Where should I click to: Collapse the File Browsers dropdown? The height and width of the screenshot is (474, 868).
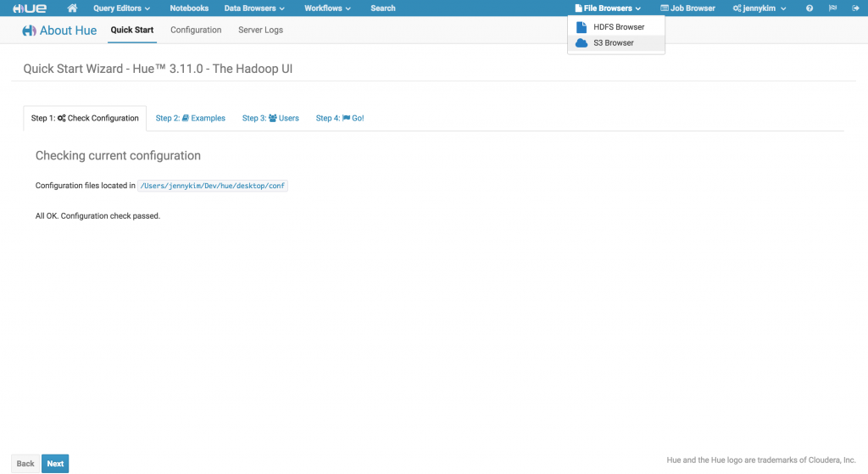(x=608, y=8)
